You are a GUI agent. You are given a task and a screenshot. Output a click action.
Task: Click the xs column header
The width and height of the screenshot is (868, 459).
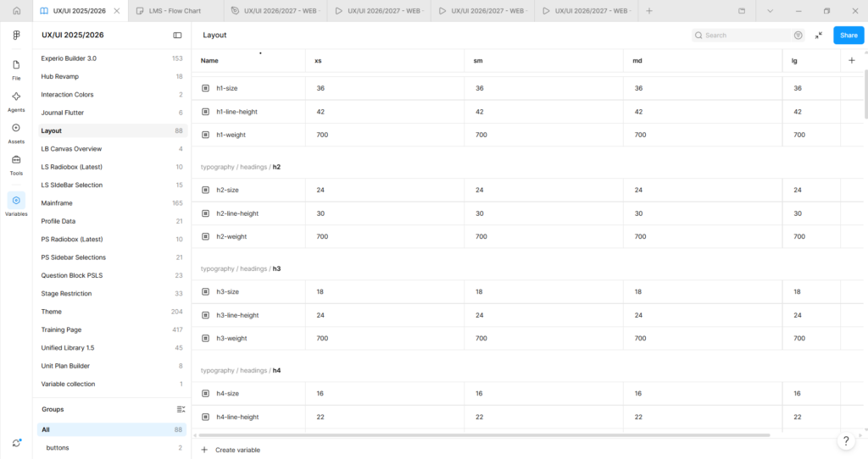point(385,60)
